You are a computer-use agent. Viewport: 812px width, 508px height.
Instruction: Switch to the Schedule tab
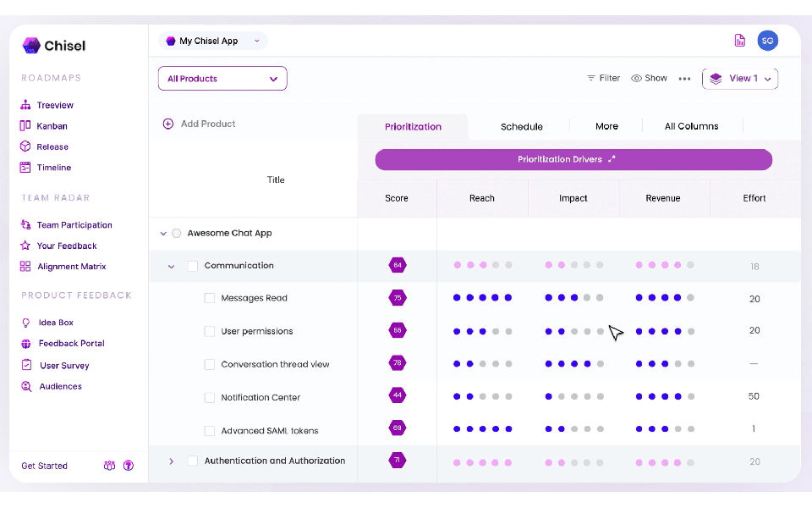click(x=522, y=126)
